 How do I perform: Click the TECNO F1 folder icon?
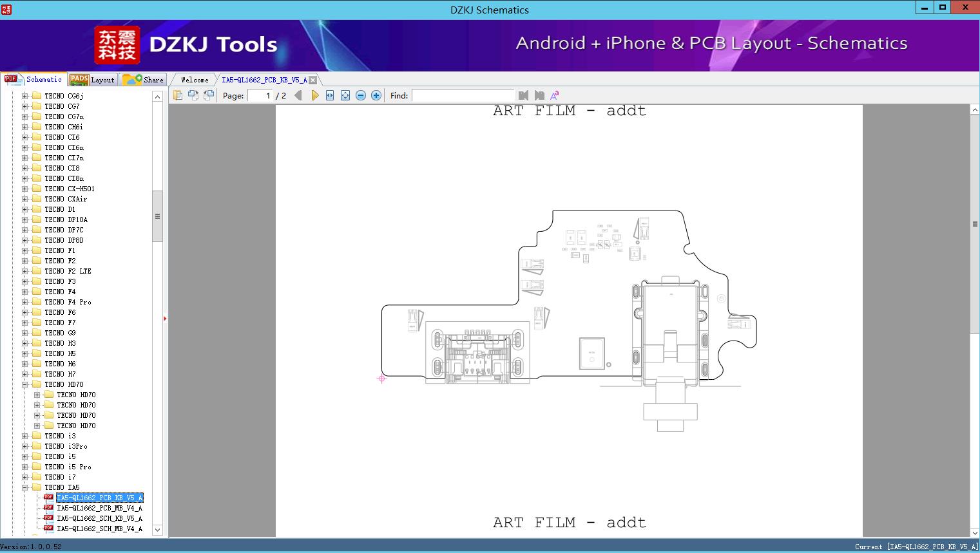(37, 250)
